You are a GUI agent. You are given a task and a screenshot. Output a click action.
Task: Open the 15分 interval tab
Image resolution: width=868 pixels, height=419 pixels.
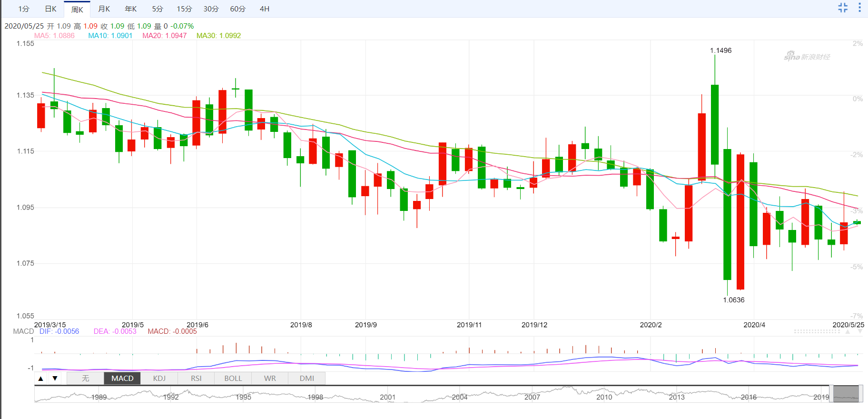(x=184, y=9)
